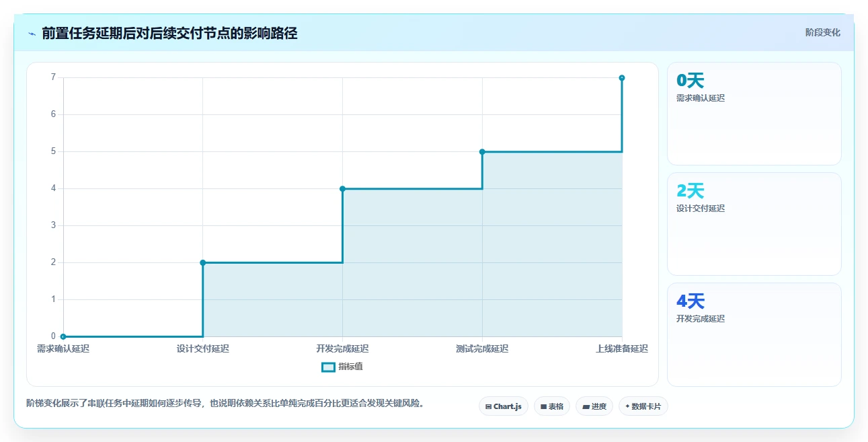The height and width of the screenshot is (442, 868).
Task: Click the y-axis tick label 7
Action: click(53, 77)
